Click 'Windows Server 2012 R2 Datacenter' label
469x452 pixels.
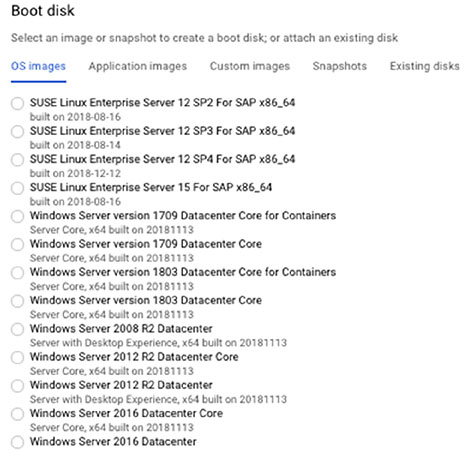click(121, 385)
